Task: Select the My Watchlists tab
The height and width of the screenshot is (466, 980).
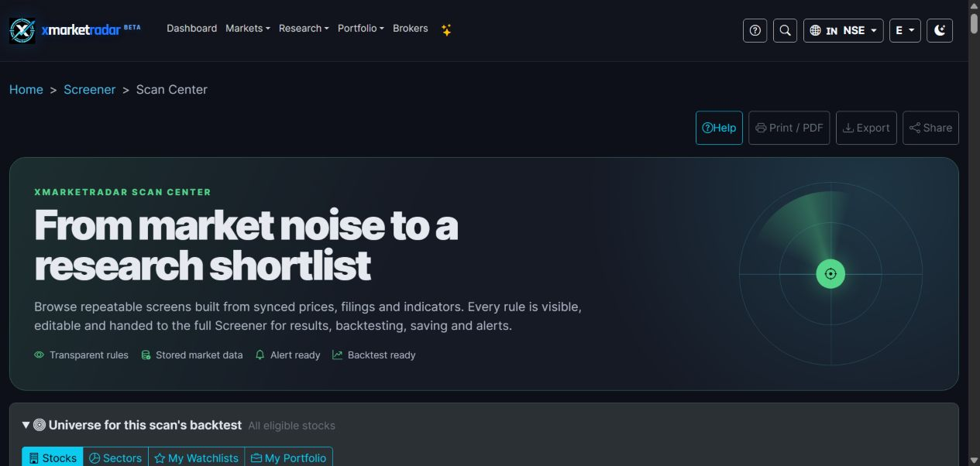Action: click(x=197, y=457)
